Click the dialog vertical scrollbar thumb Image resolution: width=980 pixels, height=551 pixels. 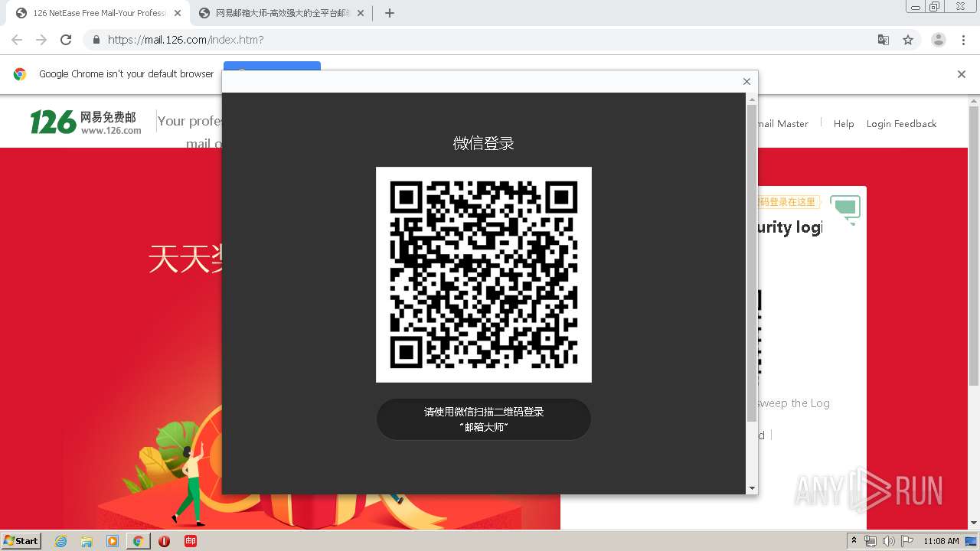point(752,264)
